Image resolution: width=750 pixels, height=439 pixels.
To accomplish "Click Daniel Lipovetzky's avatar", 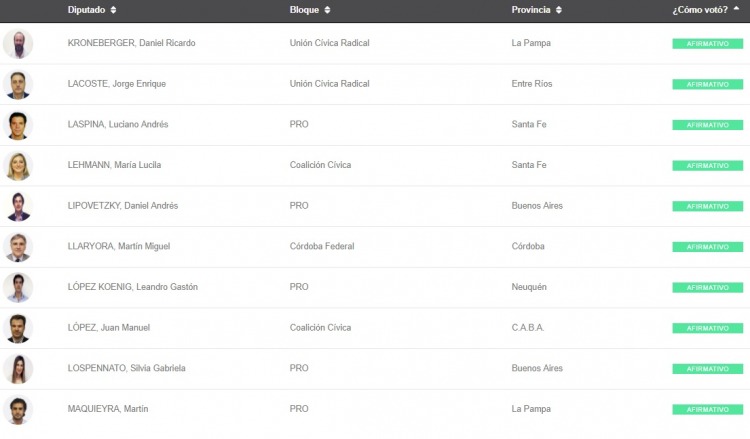I will 18,206.
